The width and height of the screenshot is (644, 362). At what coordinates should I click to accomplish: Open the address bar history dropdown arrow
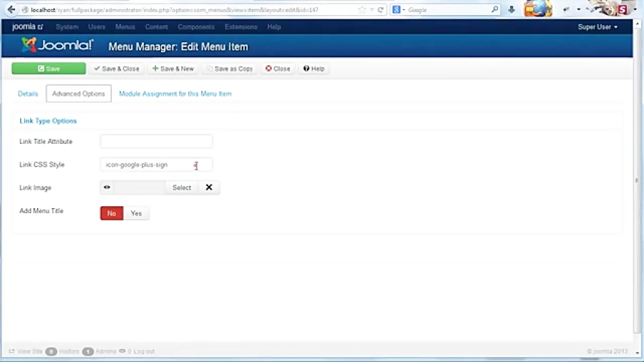tap(371, 10)
